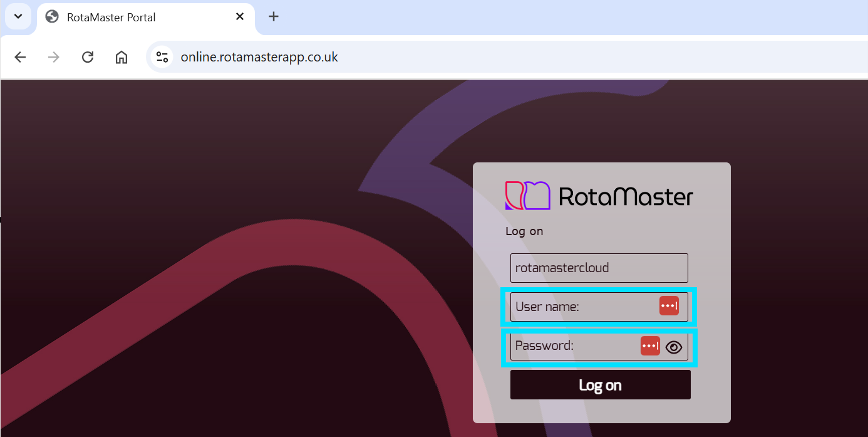868x437 pixels.
Task: Close the RotaMaster Portal tab
Action: [239, 17]
